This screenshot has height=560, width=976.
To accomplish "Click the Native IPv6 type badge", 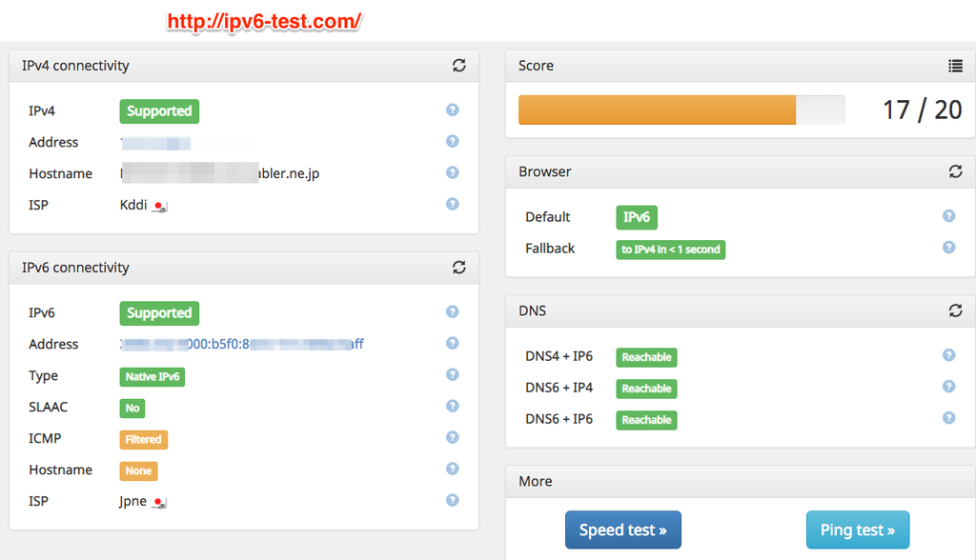I will 152,377.
